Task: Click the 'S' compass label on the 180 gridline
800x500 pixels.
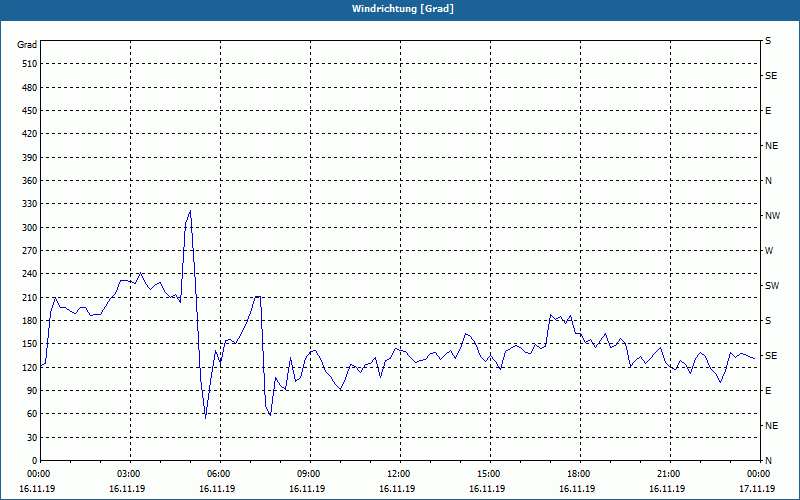Action: coord(768,321)
